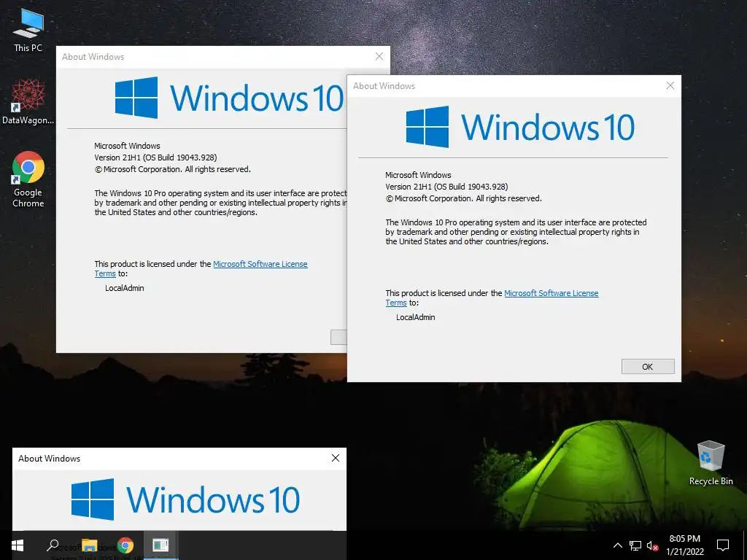Show hidden system tray icons

pos(617,545)
